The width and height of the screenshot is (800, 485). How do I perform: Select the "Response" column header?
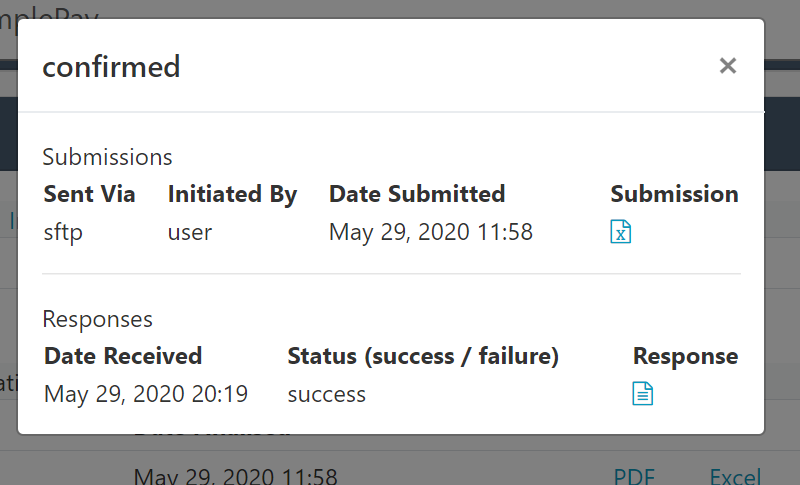(x=685, y=356)
